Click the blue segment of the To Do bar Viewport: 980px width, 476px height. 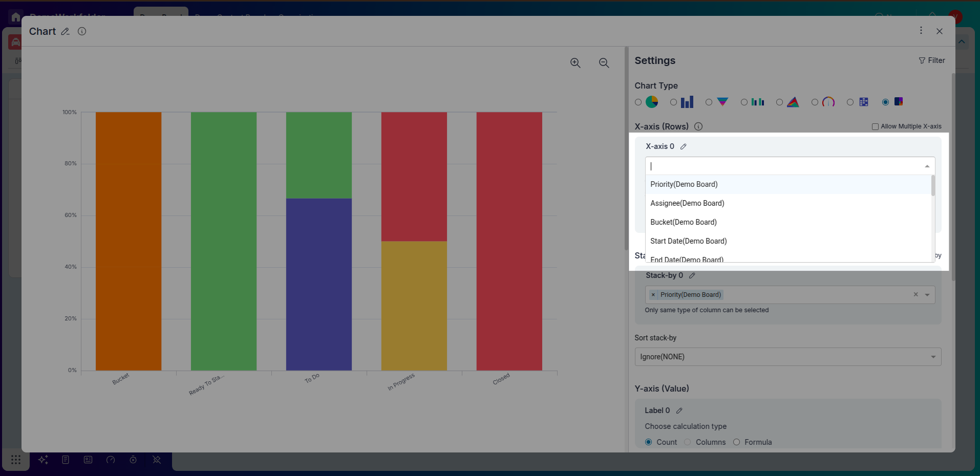point(319,285)
